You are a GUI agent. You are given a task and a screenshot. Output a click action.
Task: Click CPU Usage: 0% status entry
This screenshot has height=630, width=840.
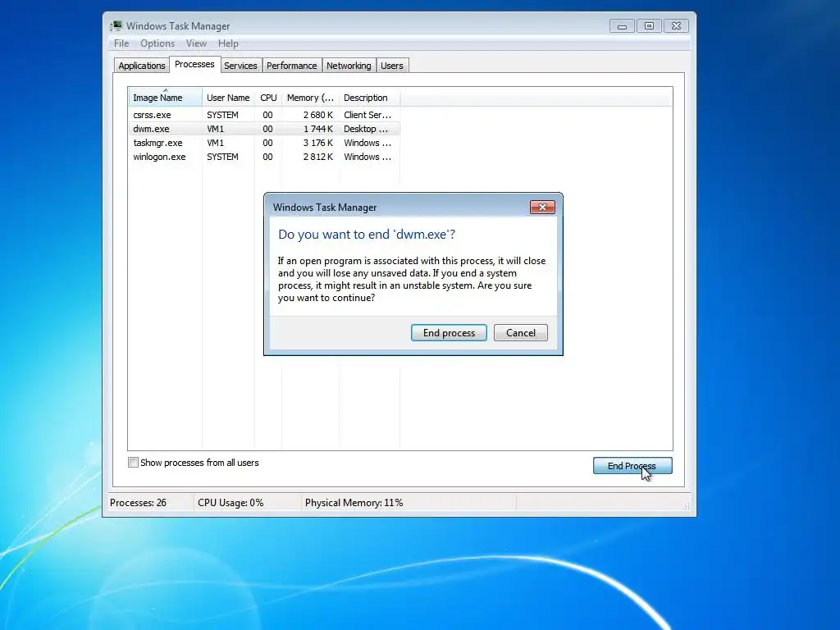[x=231, y=503]
